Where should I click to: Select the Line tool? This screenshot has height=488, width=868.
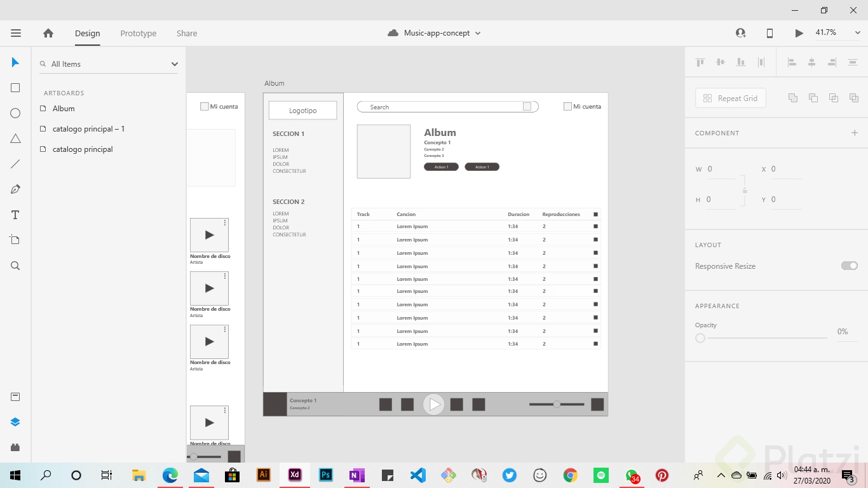15,164
